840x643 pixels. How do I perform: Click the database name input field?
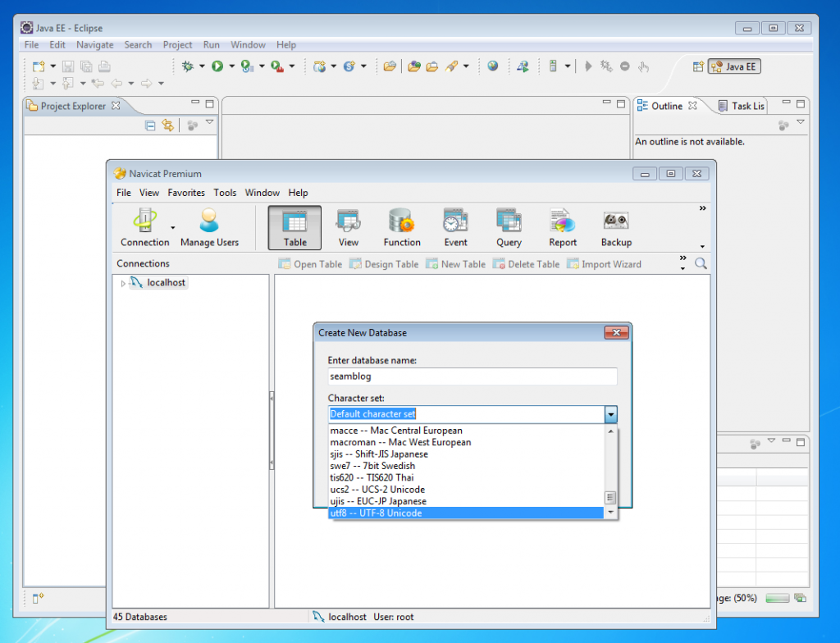tap(472, 376)
